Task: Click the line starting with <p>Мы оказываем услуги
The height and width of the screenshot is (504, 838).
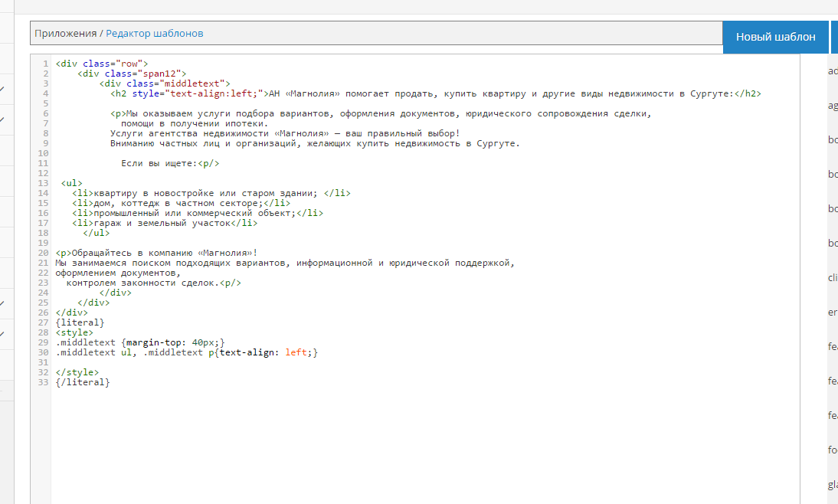Action: 381,113
